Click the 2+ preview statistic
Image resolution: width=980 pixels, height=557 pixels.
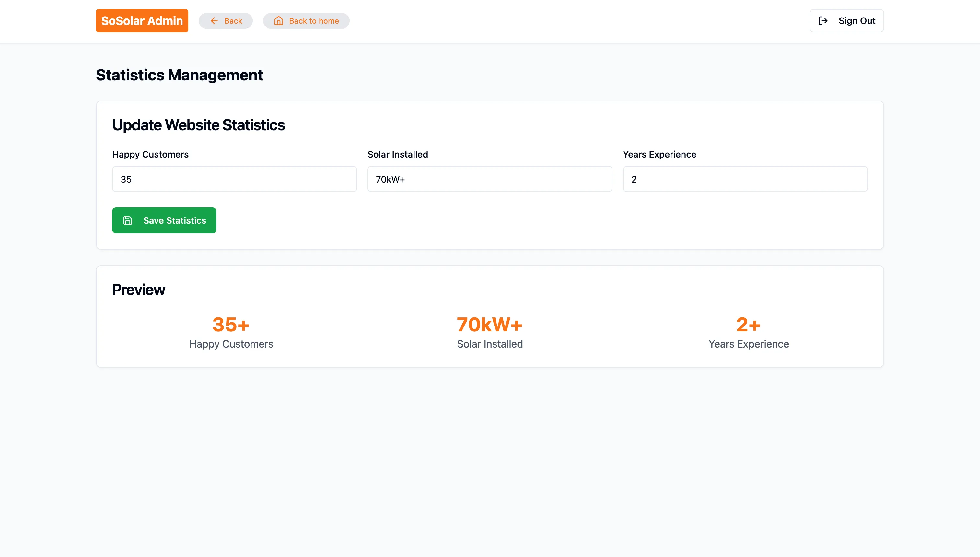pos(748,325)
